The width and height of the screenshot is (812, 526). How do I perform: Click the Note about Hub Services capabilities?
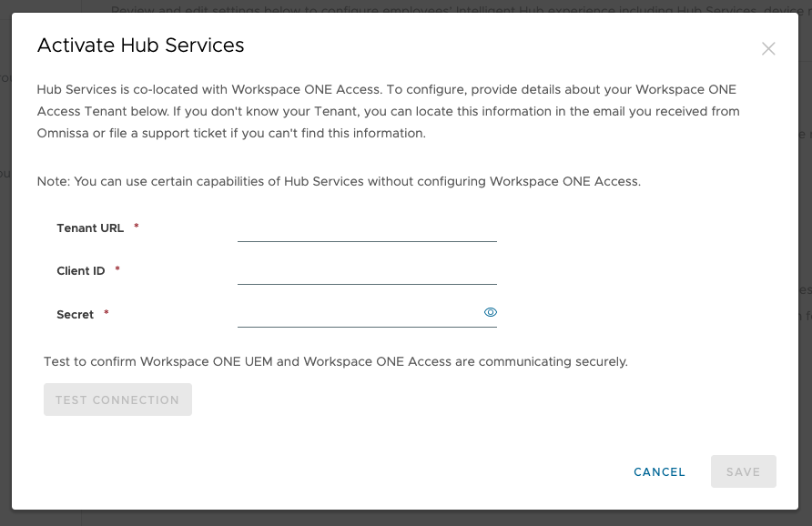(x=339, y=181)
